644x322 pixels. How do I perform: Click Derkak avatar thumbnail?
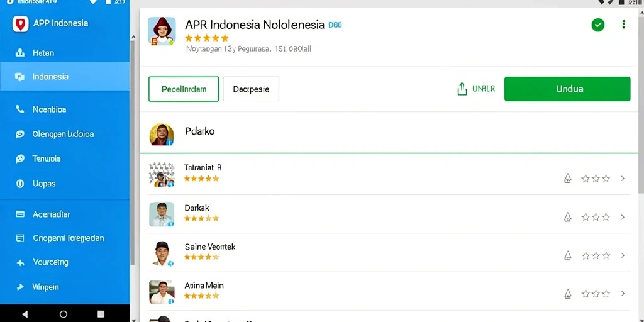click(162, 214)
